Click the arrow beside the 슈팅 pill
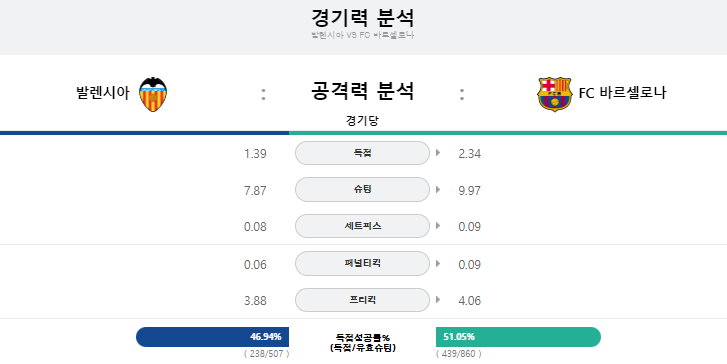 (x=438, y=190)
